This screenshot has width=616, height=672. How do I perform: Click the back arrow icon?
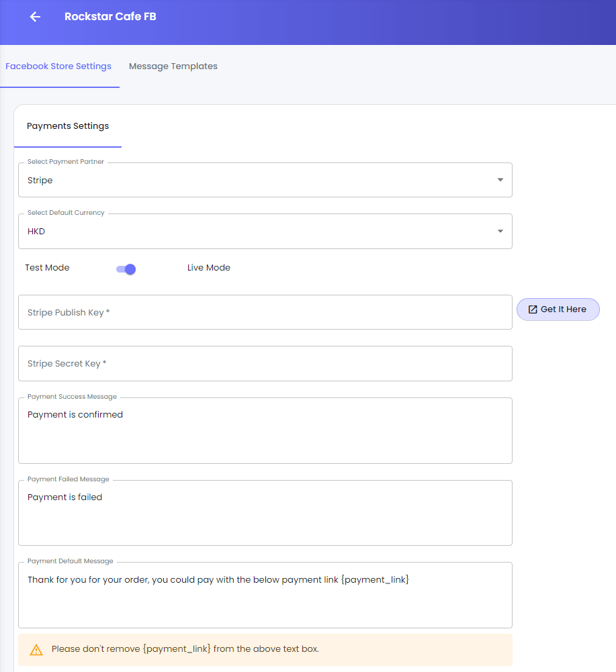pyautogui.click(x=35, y=17)
